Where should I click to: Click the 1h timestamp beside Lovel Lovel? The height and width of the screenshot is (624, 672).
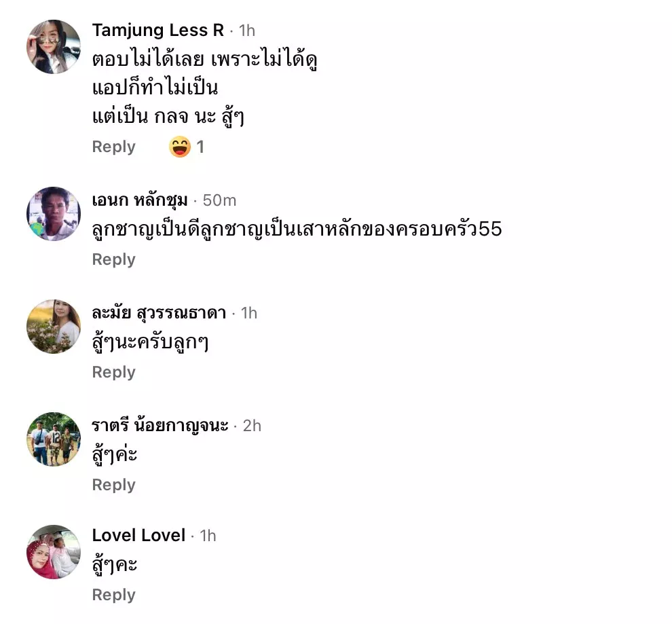click(x=208, y=535)
